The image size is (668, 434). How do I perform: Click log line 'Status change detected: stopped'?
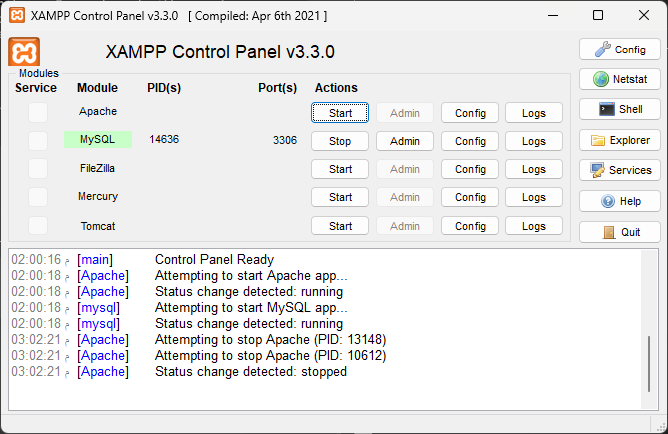pyautogui.click(x=251, y=371)
